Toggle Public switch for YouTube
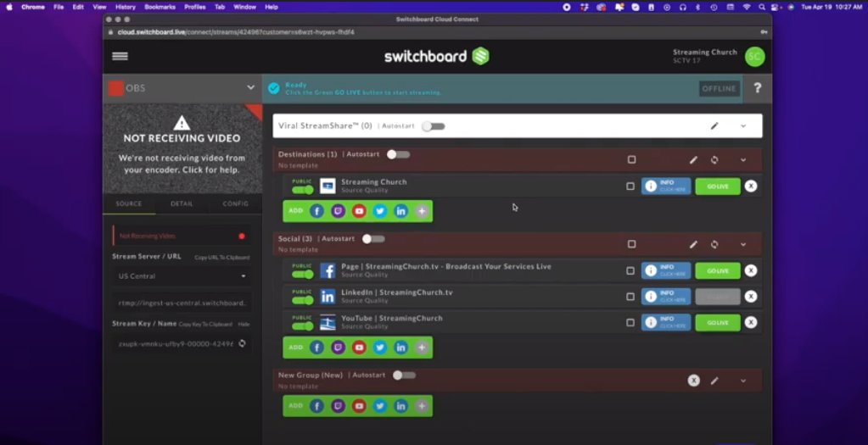 [x=303, y=326]
